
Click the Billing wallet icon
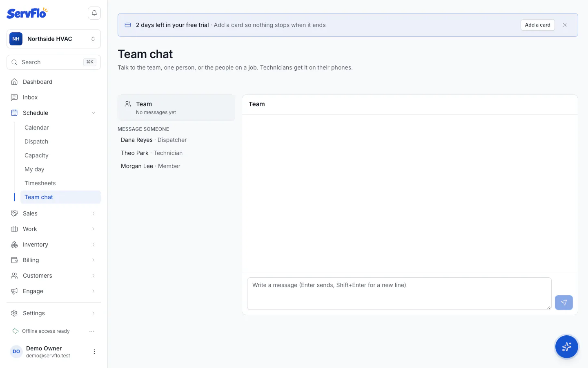point(14,260)
